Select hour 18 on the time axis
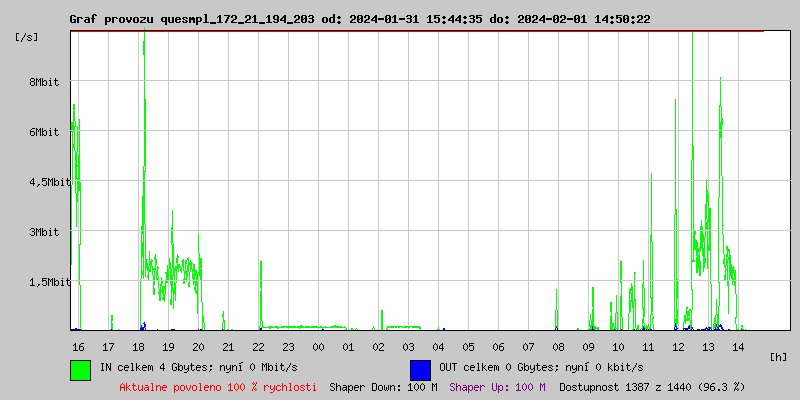The height and width of the screenshot is (400, 800). pos(138,346)
